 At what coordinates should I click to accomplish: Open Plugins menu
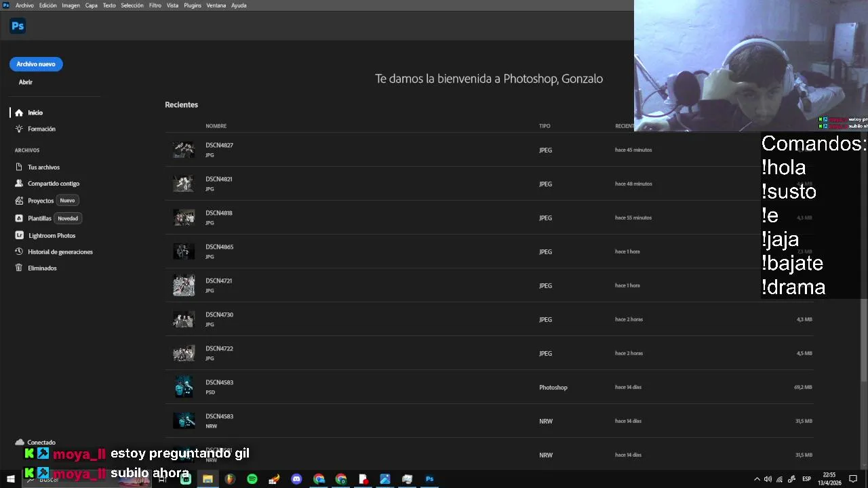[193, 5]
